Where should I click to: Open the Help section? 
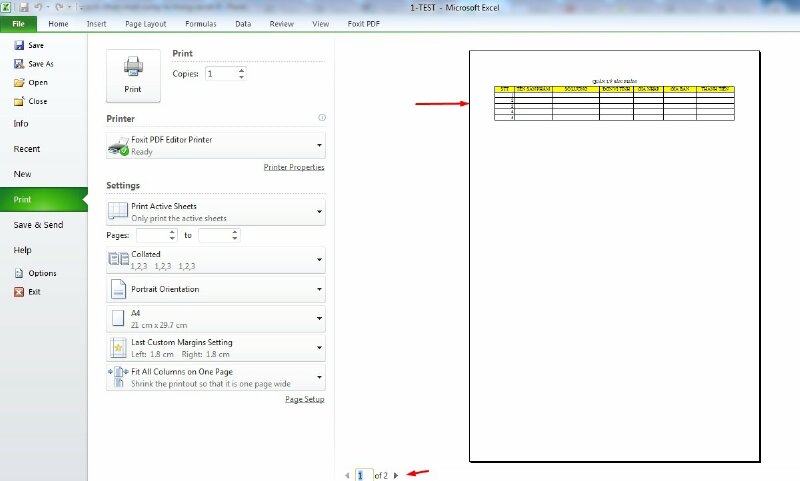point(22,250)
